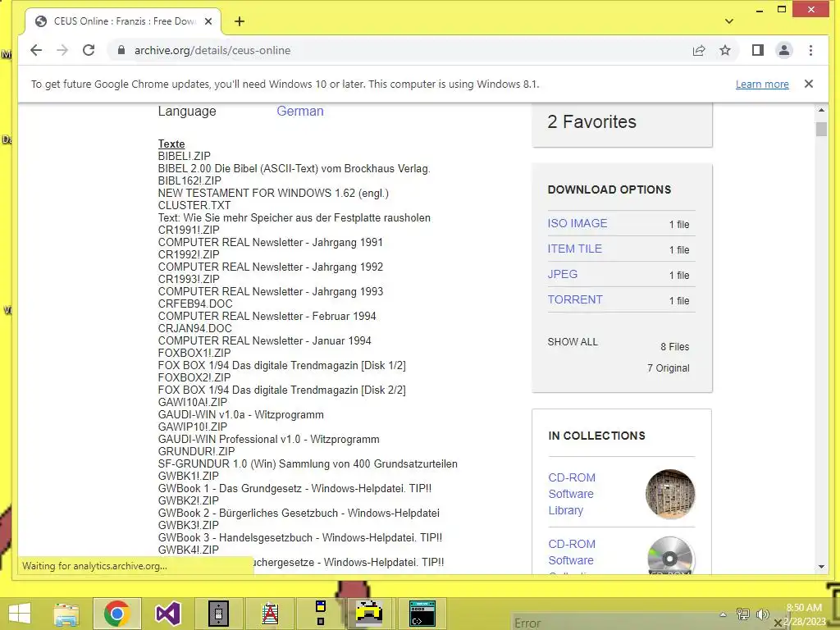Open the yellow car taskbar app
This screenshot has height=630, width=840.
coord(370,614)
